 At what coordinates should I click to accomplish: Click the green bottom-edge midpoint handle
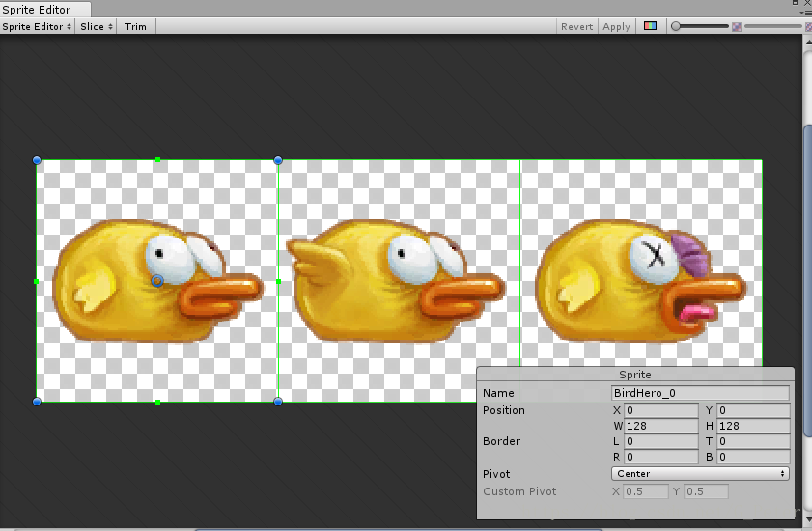click(x=158, y=402)
